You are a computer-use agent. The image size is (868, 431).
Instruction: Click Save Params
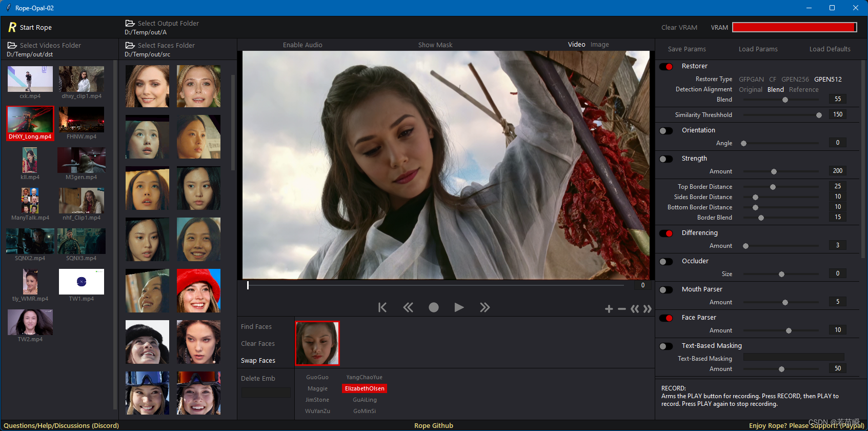click(687, 49)
